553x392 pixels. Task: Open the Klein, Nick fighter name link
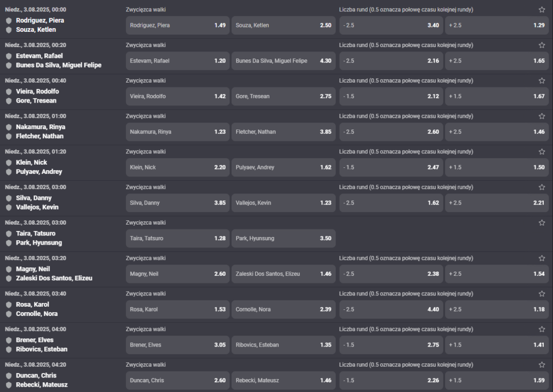point(31,163)
